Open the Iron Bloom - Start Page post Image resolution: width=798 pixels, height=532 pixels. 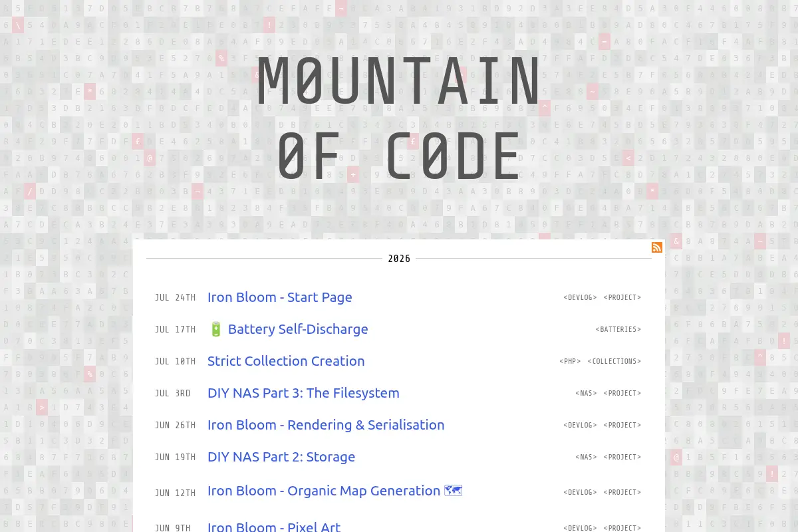pyautogui.click(x=280, y=297)
